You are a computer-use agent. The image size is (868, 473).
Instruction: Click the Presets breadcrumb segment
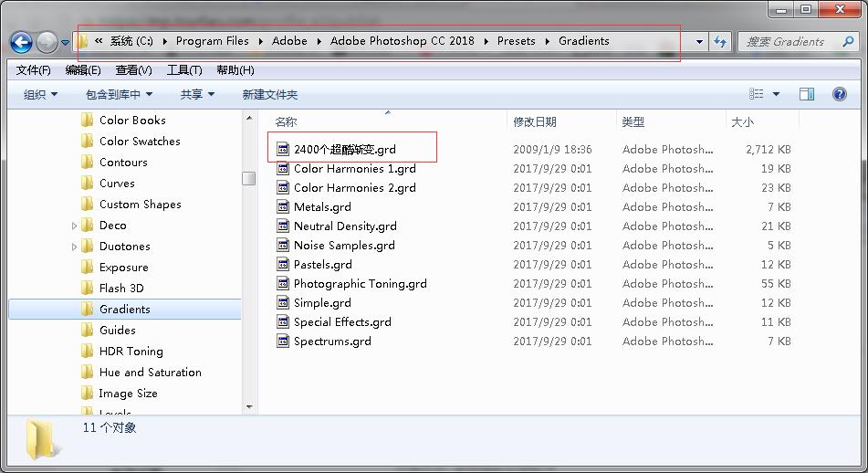pos(516,41)
